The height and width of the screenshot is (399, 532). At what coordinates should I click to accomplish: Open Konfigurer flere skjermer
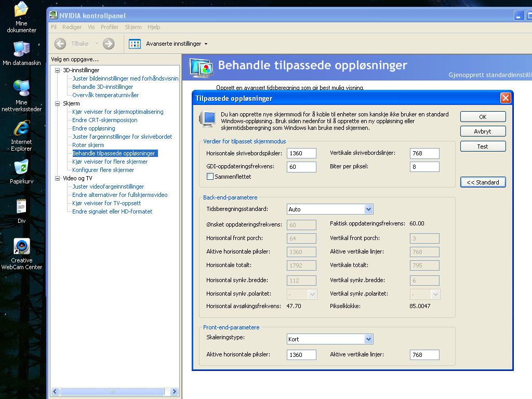pos(103,170)
